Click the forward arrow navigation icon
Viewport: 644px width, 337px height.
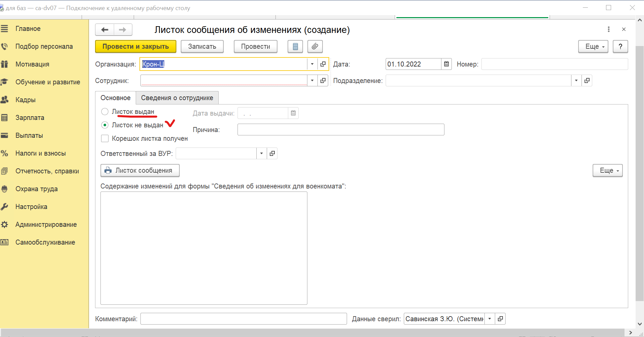[x=123, y=30]
